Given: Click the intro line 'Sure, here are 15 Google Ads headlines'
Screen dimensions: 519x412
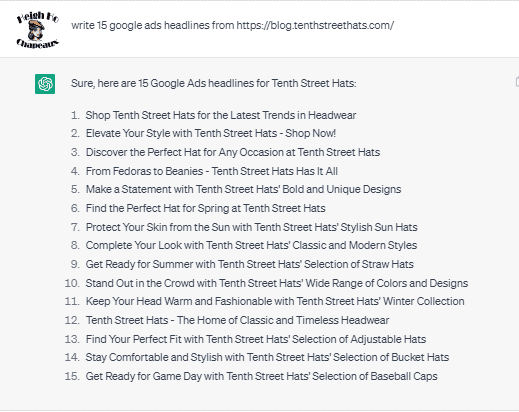Looking at the screenshot, I should 214,83.
